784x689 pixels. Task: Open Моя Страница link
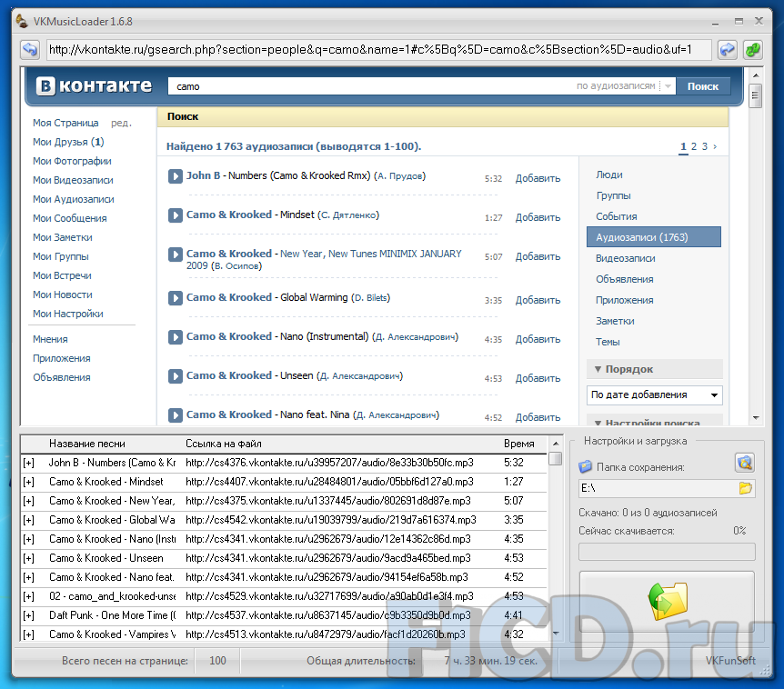(x=65, y=123)
